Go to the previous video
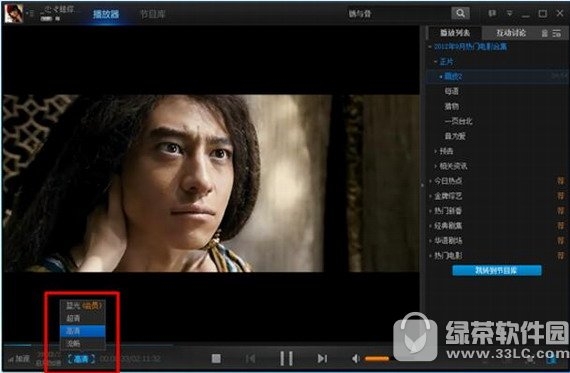570x373 pixels. point(250,359)
